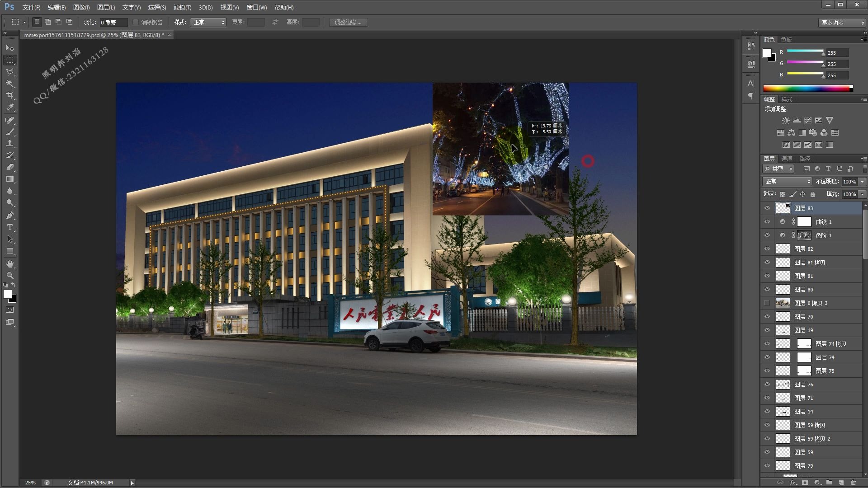Expand the 基本功能 workspace dropdown
Viewport: 868px width, 488px height.
pyautogui.click(x=842, y=23)
